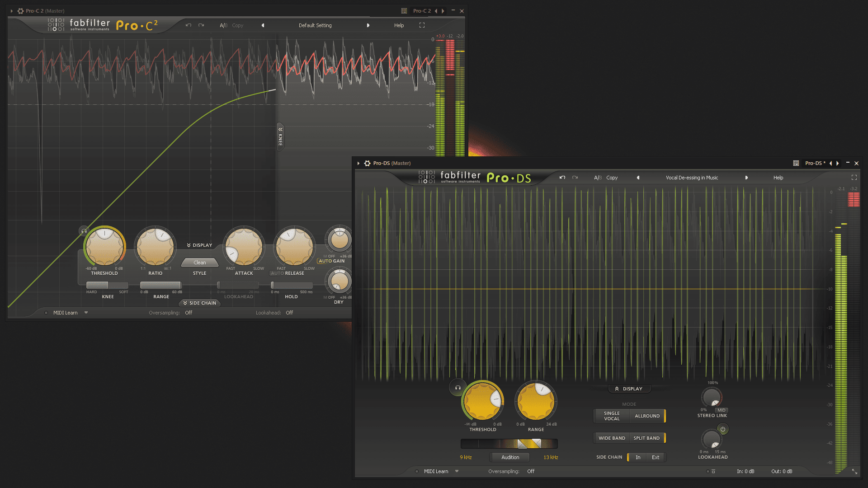Select Allround mode
This screenshot has width=868, height=488.
[x=647, y=416]
